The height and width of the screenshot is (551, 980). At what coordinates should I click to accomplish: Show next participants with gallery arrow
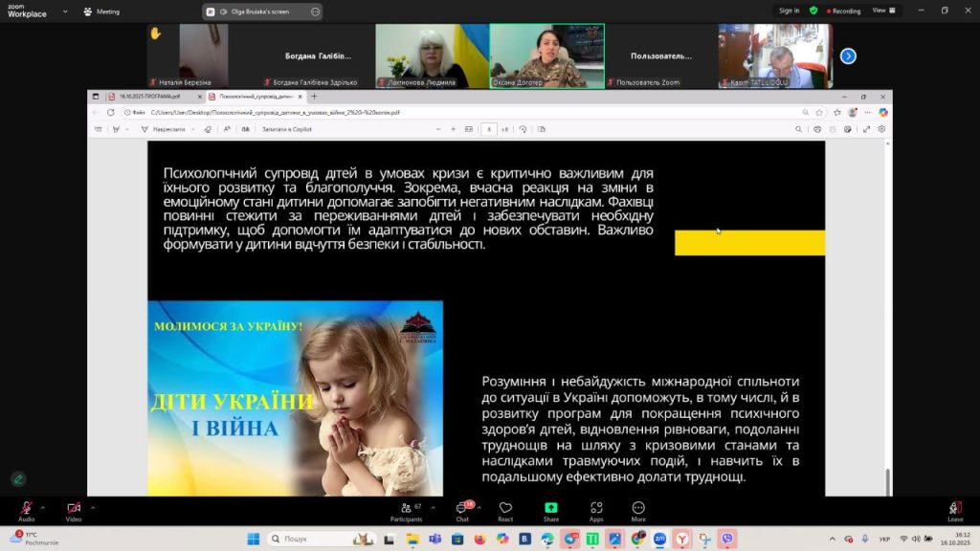tap(848, 56)
